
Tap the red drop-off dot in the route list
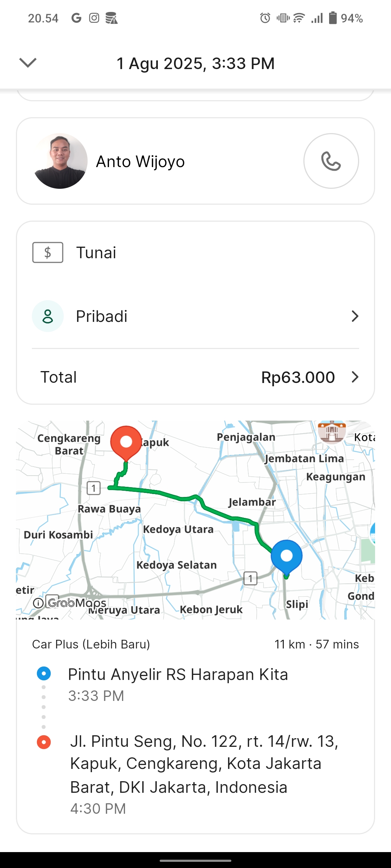point(44,742)
